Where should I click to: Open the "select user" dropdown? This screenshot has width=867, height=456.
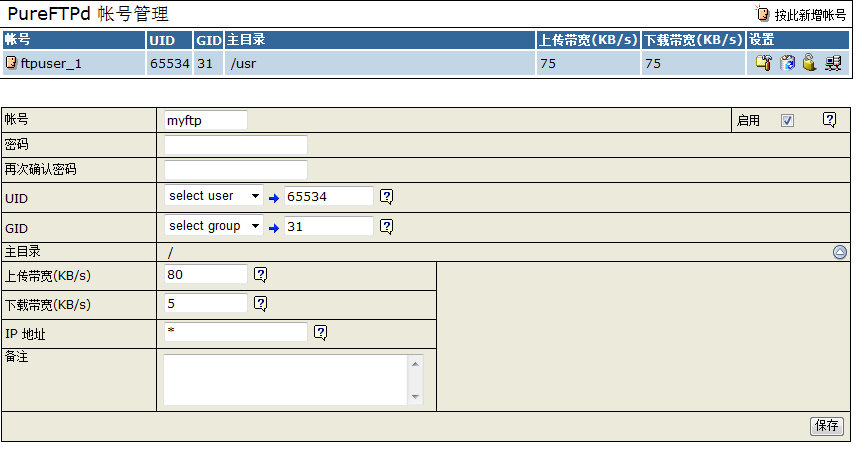(x=214, y=197)
